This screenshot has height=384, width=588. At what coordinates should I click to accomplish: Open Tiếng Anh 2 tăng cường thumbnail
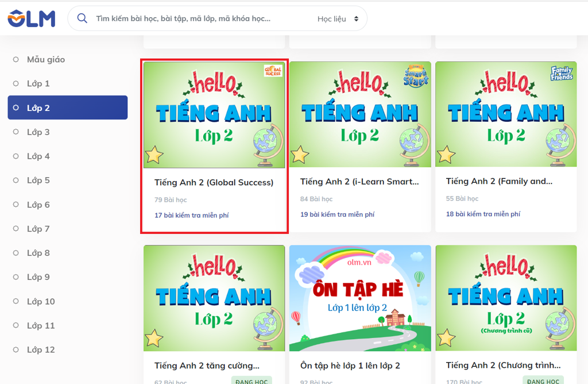tap(214, 298)
